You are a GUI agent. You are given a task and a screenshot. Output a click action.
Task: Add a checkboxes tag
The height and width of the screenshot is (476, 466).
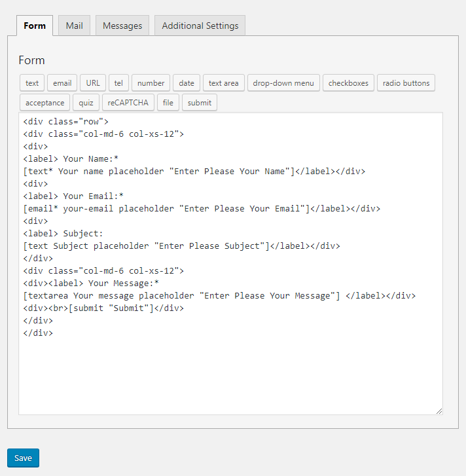[x=348, y=83]
